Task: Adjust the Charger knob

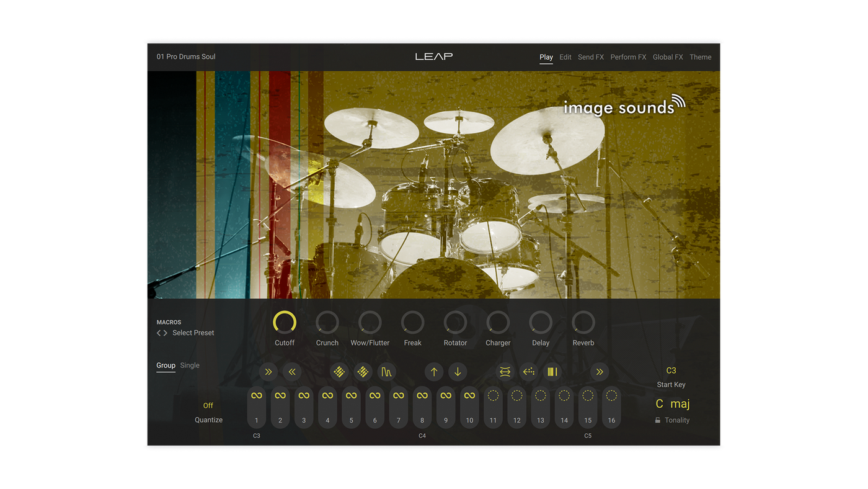Action: (x=498, y=323)
